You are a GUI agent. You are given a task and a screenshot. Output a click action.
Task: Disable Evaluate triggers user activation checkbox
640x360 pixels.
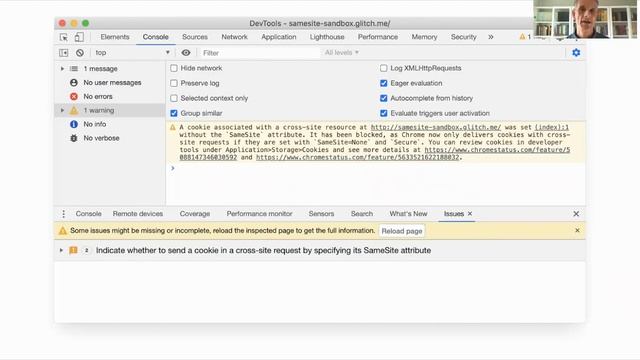click(x=384, y=113)
